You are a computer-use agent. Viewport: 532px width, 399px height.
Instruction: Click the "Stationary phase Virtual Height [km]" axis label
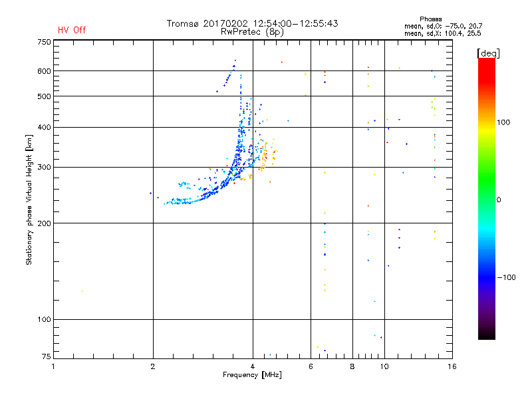[29, 199]
